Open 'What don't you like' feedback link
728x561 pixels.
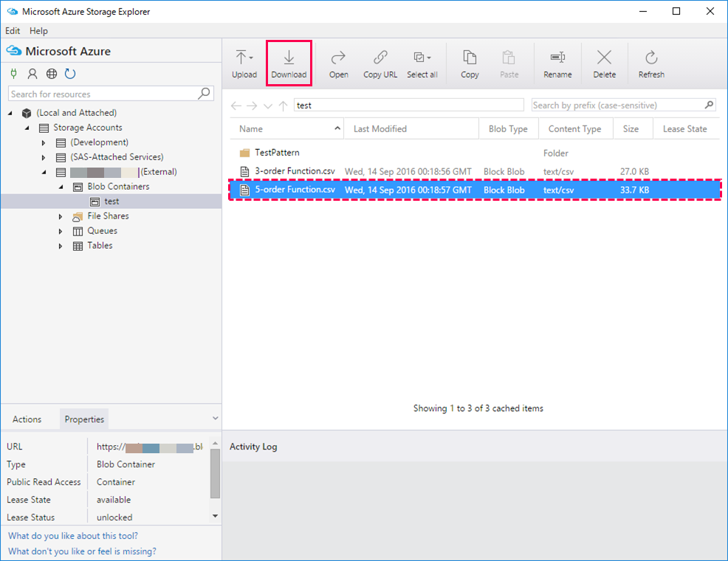point(82,551)
